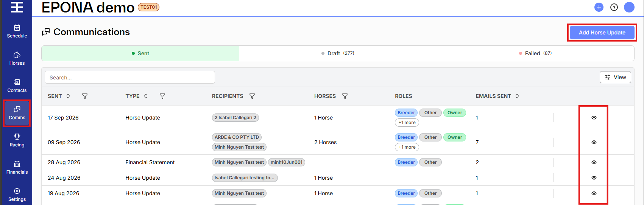Open the help question mark icon
This screenshot has width=644, height=205.
pos(614,7)
